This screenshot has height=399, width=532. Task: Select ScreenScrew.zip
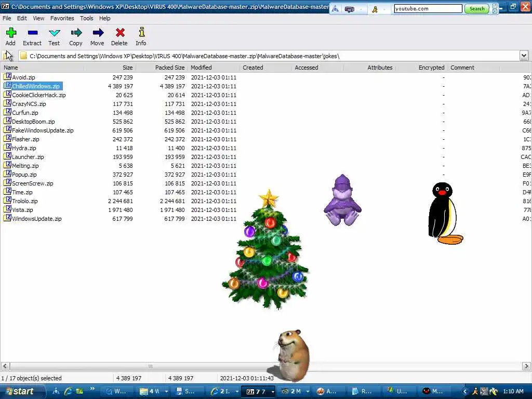coord(33,183)
